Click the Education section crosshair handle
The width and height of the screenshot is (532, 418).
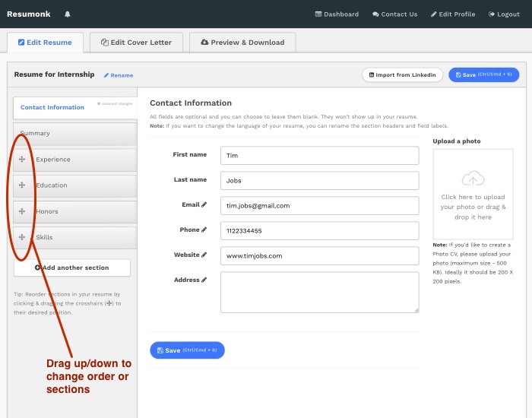(22, 185)
